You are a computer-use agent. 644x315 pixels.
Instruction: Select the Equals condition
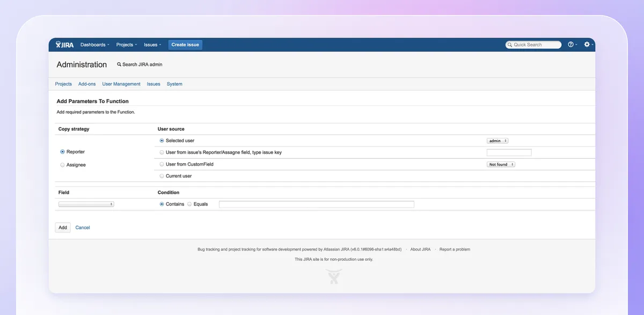tap(189, 204)
